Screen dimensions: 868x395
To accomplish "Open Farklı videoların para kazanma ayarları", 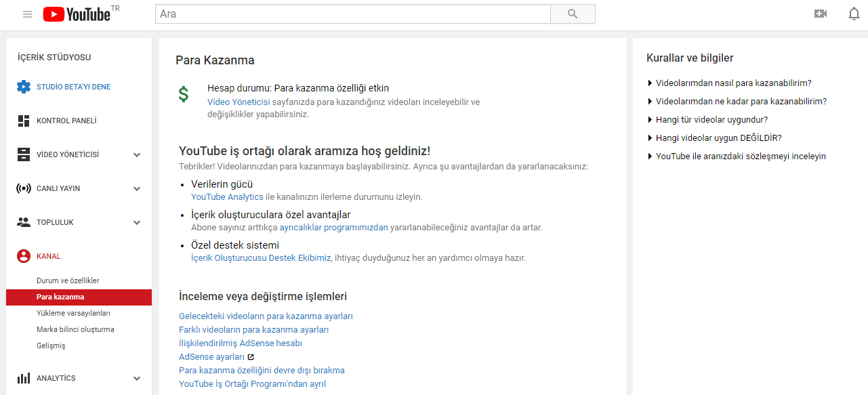I will 253,330.
